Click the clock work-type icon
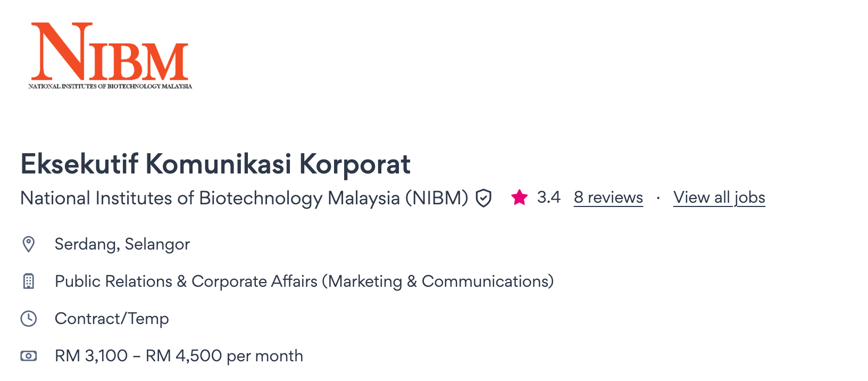This screenshot has height=381, width=868. pos(29,319)
